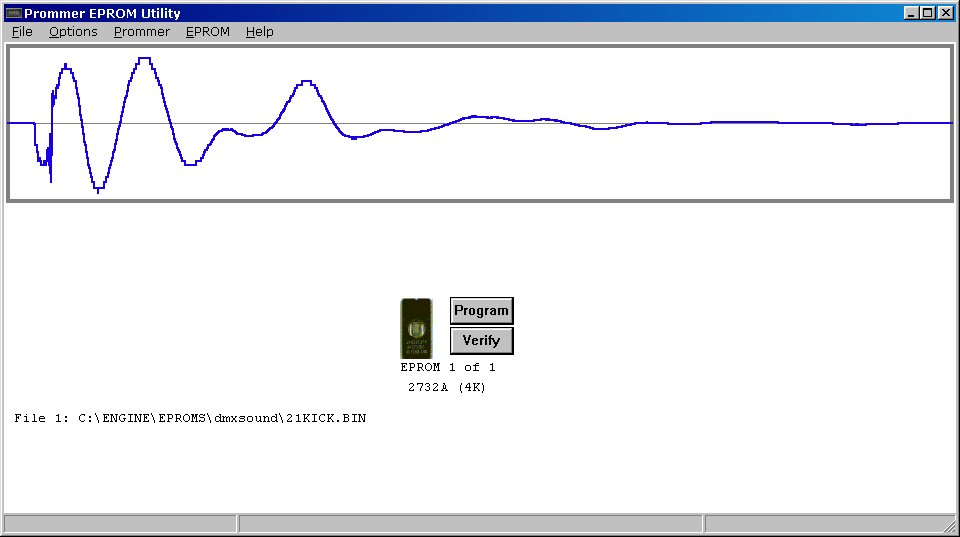Viewport: 960px width, 537px height.
Task: Close the Prommer EPROM Utility window
Action: pos(946,13)
